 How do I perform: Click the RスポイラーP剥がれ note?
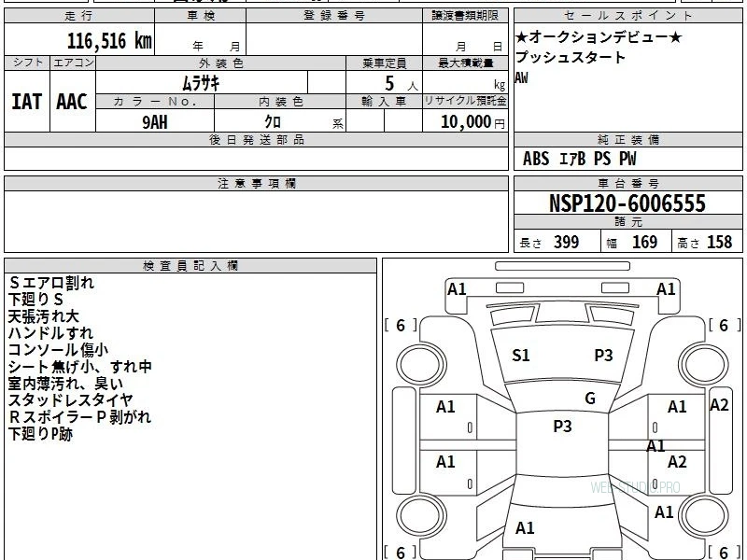79,417
